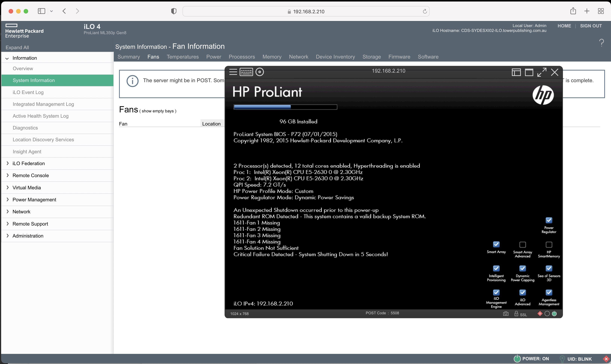Capture console screenshot with camera icon
The width and height of the screenshot is (611, 364).
(505, 314)
